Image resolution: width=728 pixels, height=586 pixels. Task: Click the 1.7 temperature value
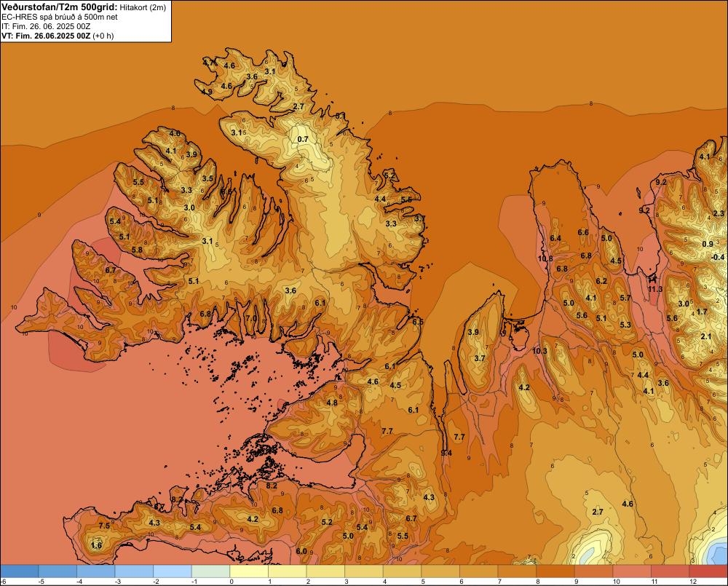pos(702,312)
